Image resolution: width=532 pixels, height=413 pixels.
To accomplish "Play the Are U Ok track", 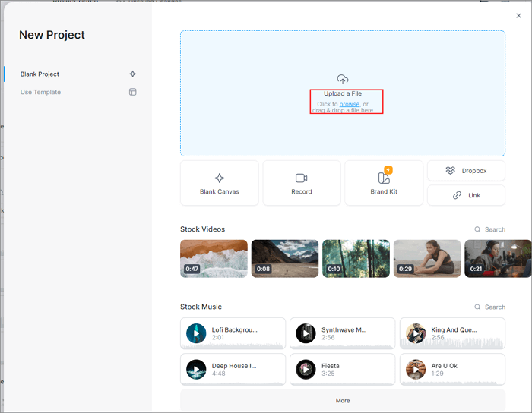I will pos(416,369).
